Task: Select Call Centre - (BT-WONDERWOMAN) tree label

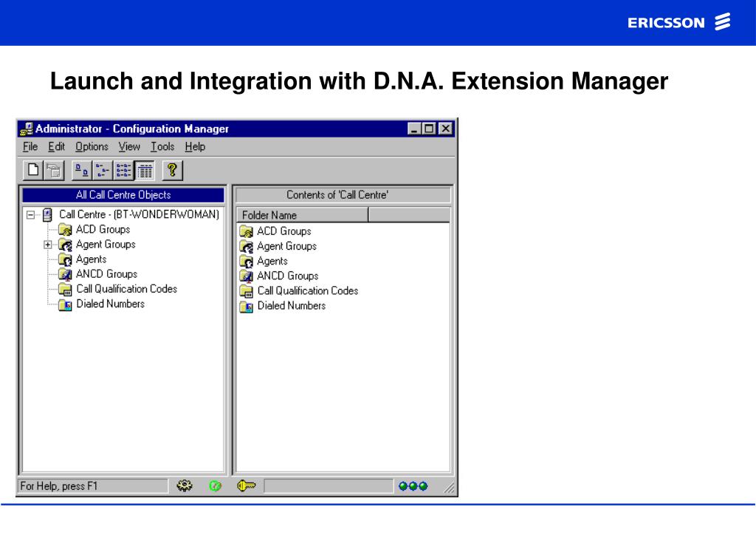Action: (139, 214)
